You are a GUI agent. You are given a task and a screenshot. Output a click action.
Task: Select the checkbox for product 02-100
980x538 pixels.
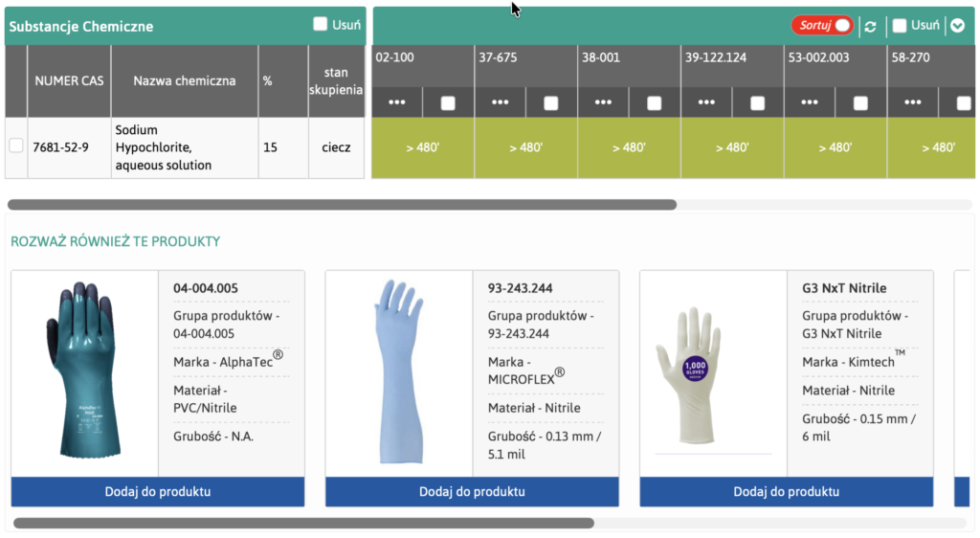pyautogui.click(x=448, y=102)
